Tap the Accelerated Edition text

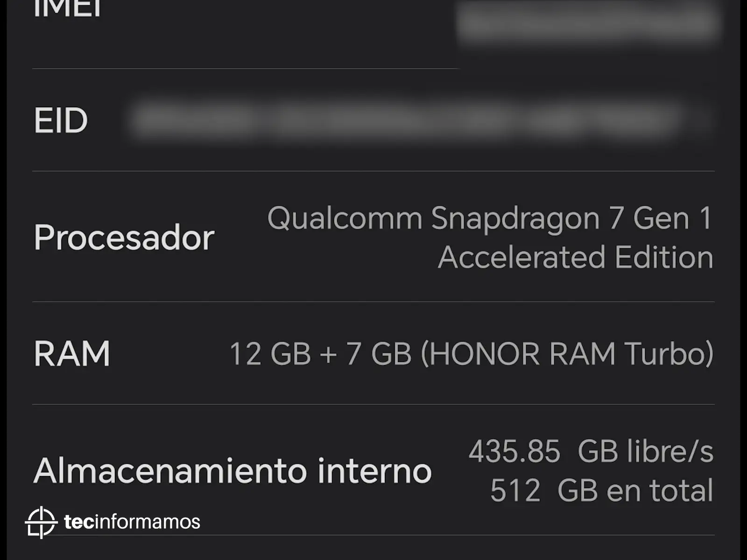[575, 257]
